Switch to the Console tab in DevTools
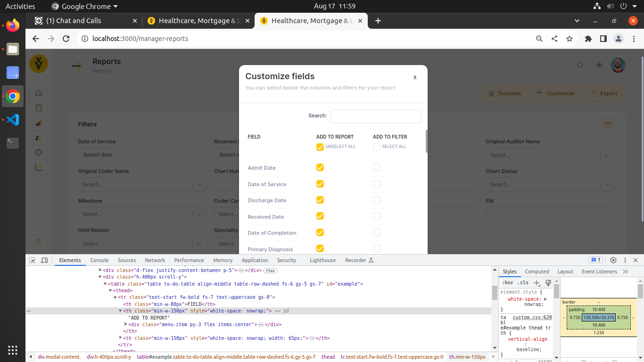The width and height of the screenshot is (644, 362). point(99,260)
